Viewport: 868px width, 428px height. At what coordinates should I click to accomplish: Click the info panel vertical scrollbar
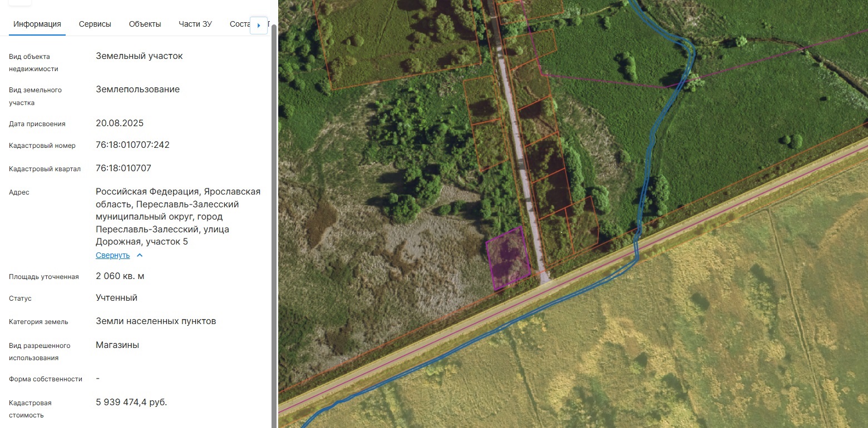coord(274,222)
